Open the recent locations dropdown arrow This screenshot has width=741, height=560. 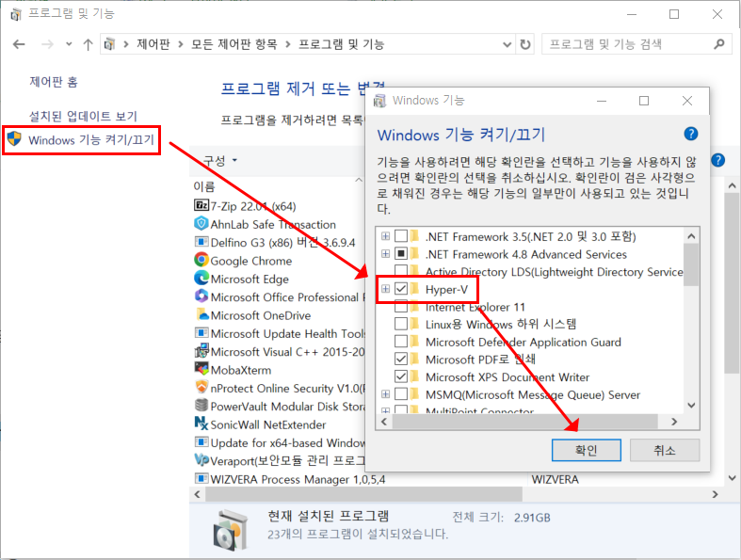(69, 44)
